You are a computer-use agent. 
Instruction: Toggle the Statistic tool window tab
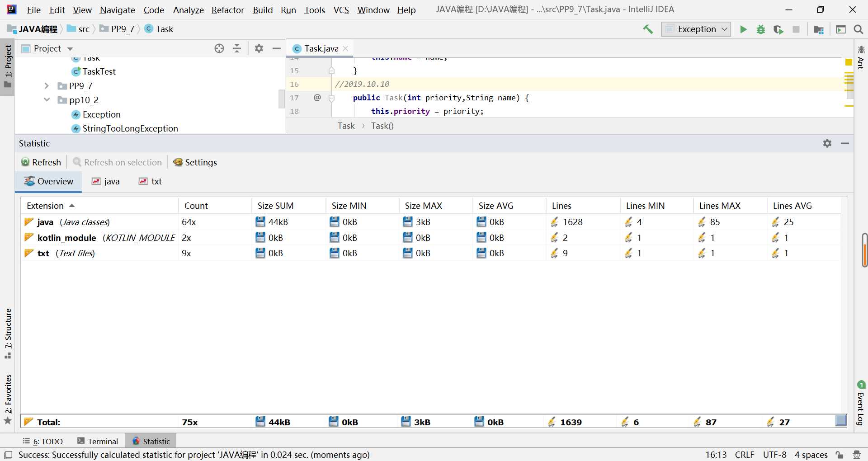pyautogui.click(x=151, y=441)
